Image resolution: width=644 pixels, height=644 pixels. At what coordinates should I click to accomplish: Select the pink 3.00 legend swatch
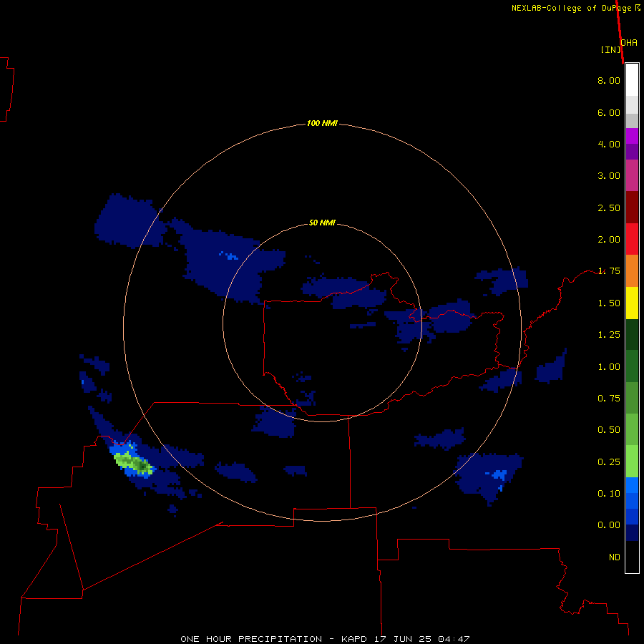click(632, 175)
